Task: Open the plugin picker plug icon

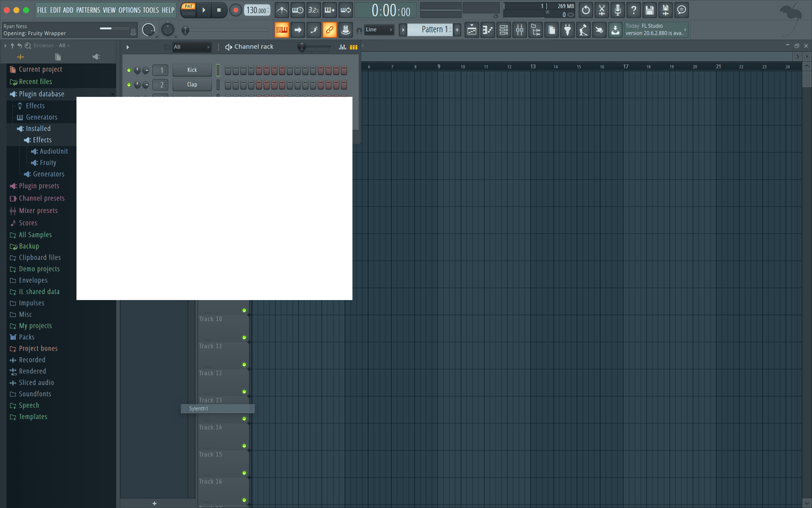Action: (x=568, y=30)
